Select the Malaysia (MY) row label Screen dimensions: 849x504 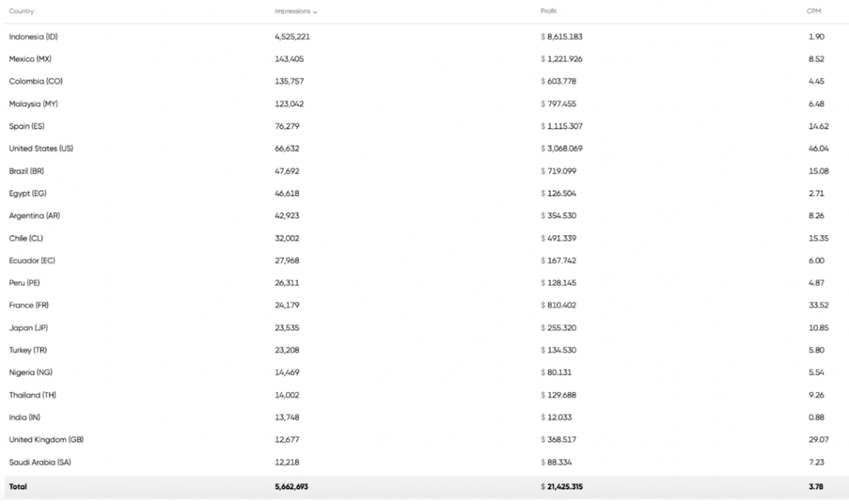[34, 104]
